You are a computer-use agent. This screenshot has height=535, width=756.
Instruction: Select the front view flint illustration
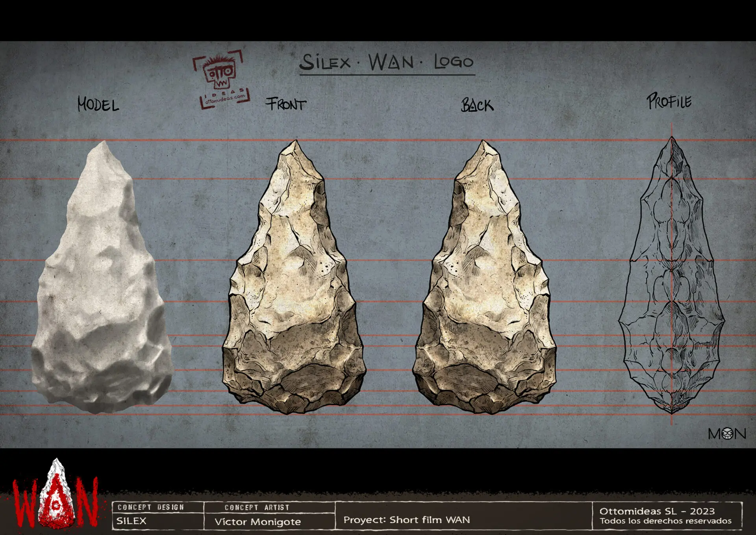click(x=294, y=277)
